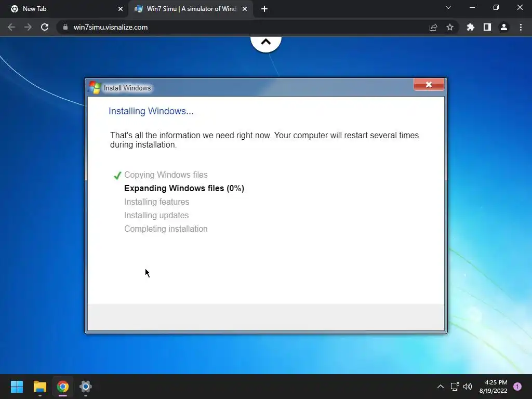Screen dimensions: 532x399
Task: Click the 'Installing Windows...' heading
Action: (151, 111)
